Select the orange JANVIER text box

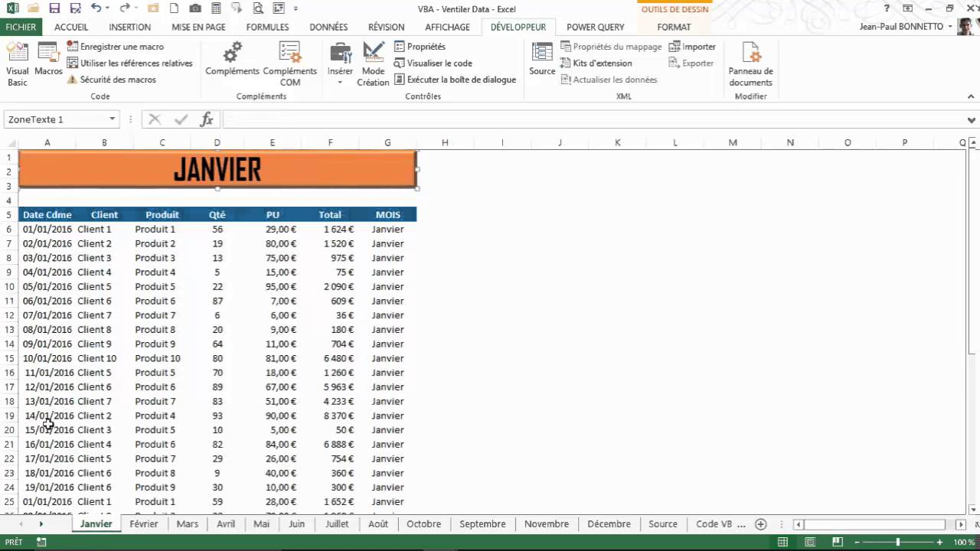pyautogui.click(x=217, y=169)
